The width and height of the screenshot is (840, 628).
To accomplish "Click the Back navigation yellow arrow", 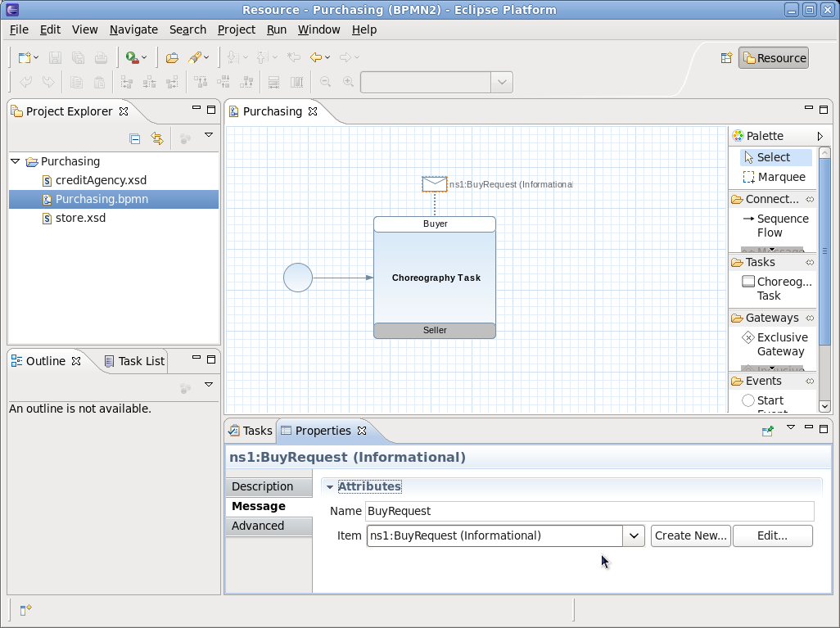I will click(x=316, y=57).
